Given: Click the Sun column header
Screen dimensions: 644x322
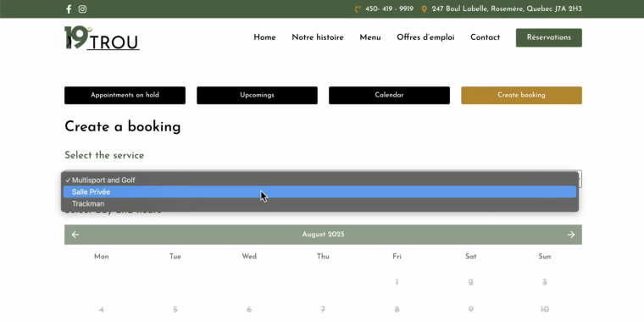Looking at the screenshot, I should coord(545,257).
